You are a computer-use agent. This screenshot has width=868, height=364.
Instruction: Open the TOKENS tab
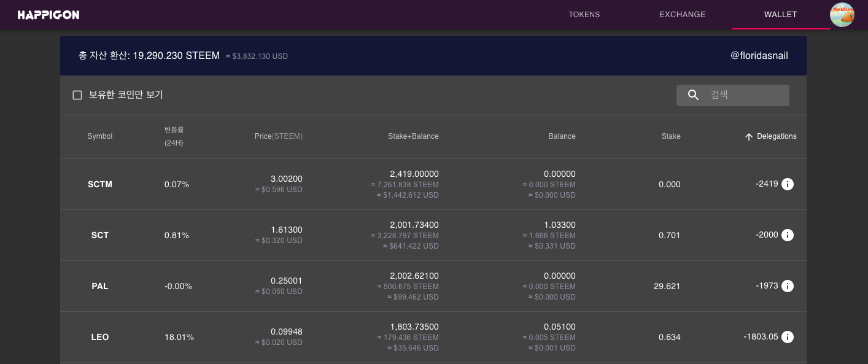tap(584, 15)
